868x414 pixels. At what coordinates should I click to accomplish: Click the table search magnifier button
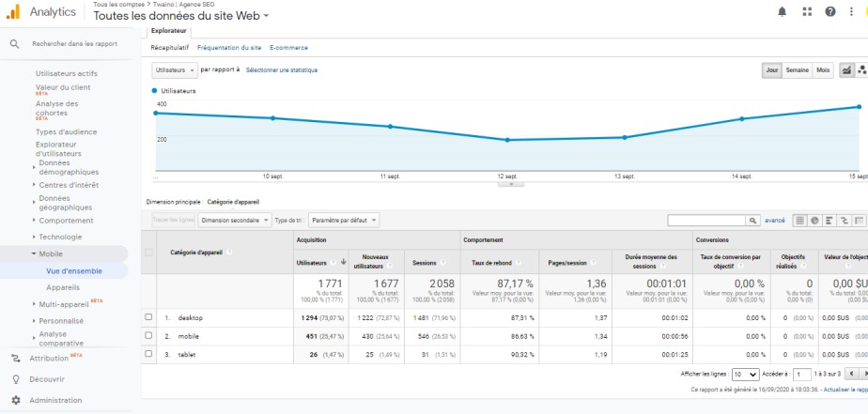[x=752, y=221]
